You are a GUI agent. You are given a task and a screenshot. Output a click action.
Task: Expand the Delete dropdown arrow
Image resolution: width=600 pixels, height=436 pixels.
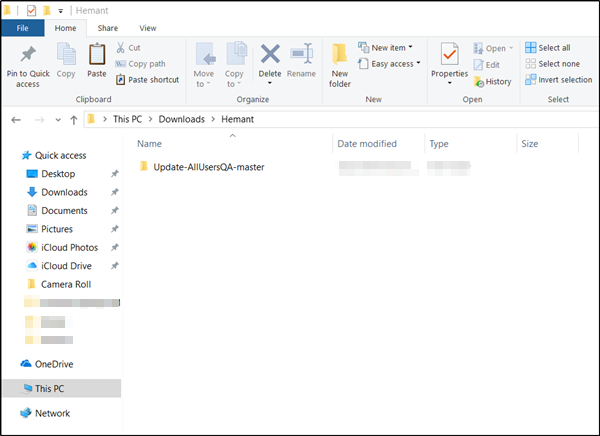(270, 83)
